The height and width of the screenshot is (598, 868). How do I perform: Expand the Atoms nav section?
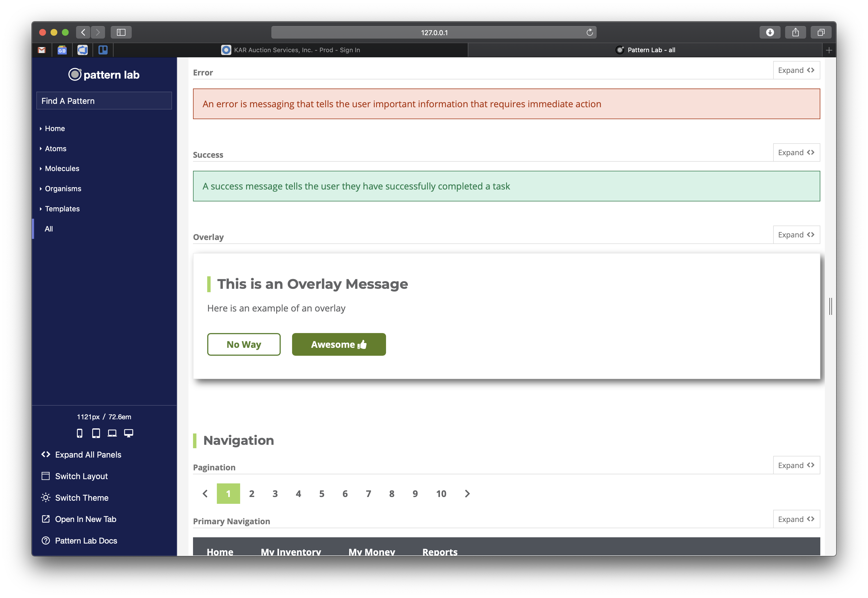(x=56, y=148)
